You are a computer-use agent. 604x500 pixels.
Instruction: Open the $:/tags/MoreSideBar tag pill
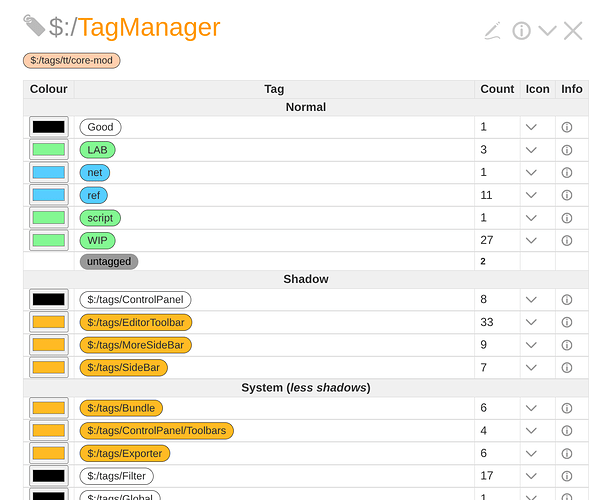pos(136,345)
